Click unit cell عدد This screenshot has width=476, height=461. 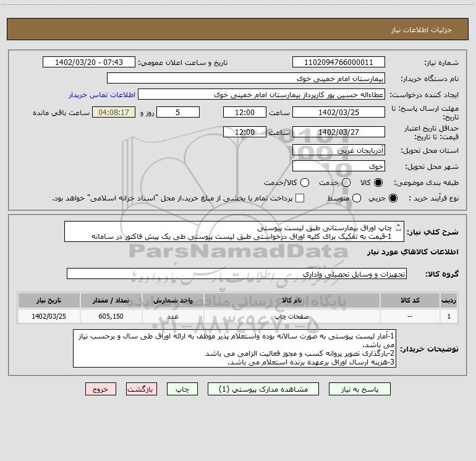coord(172,316)
